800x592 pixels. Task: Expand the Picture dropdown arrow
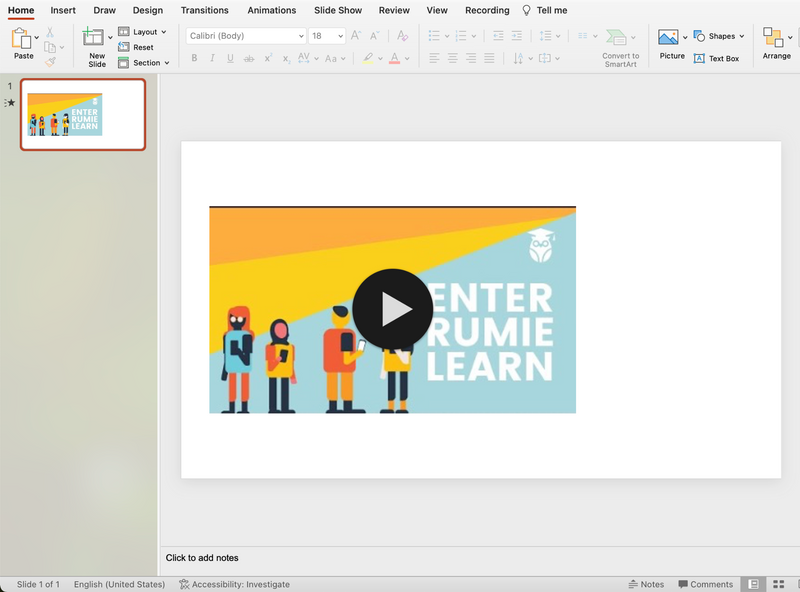[685, 37]
